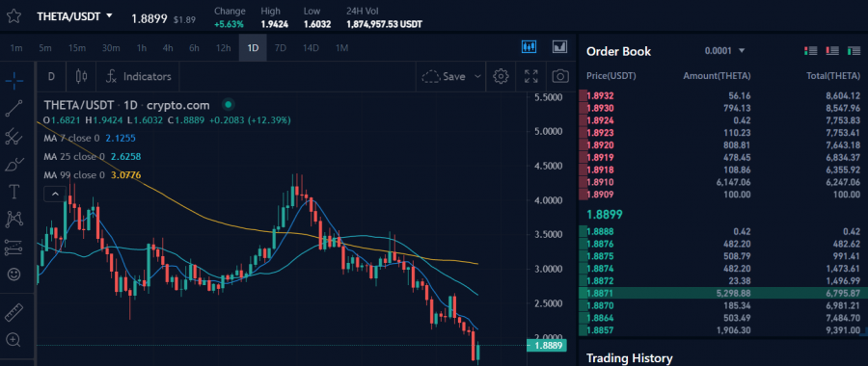This screenshot has width=868, height=366.
Task: Choose the 1D interval tab
Action: click(253, 48)
